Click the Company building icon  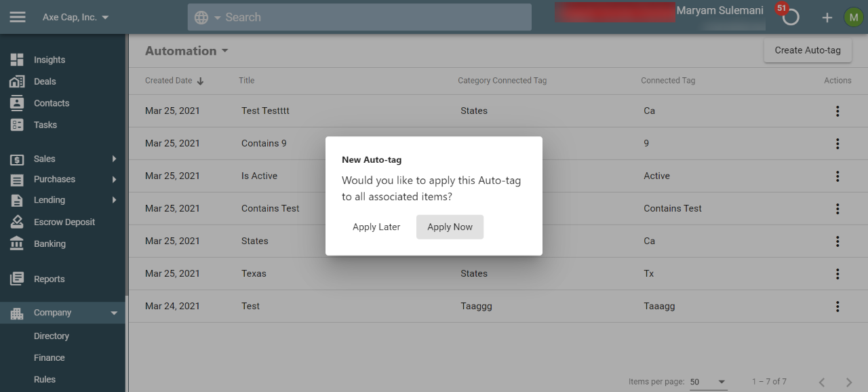click(17, 313)
